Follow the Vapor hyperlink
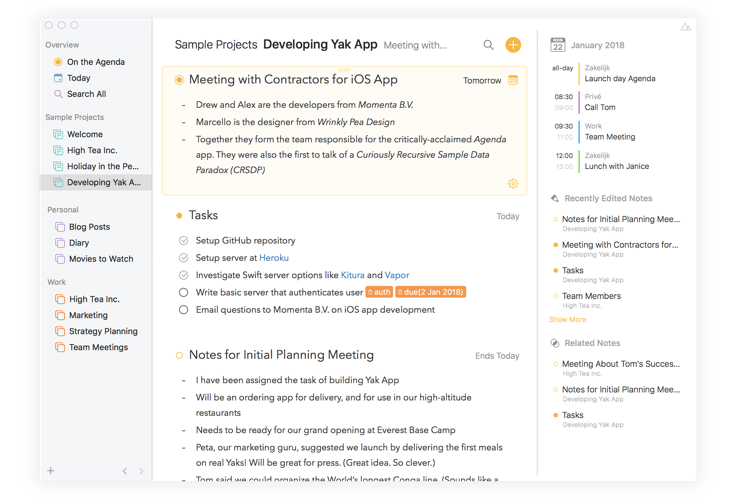Viewport: 736px width, 499px height. pos(397,275)
